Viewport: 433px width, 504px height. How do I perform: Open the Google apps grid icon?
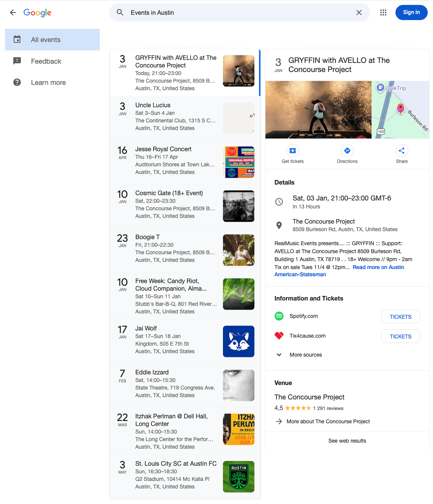tap(383, 13)
